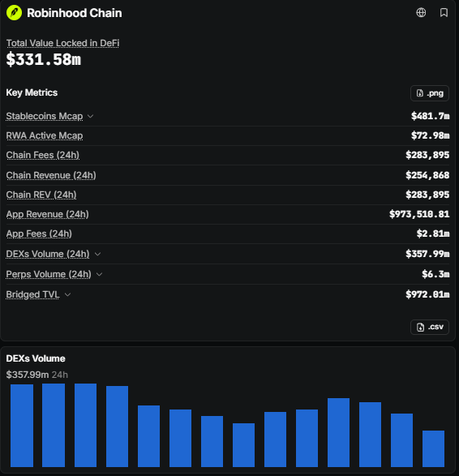Screen dimensions: 459x476
Task: Click the Chain Fees (24h) label
Action: (x=43, y=155)
